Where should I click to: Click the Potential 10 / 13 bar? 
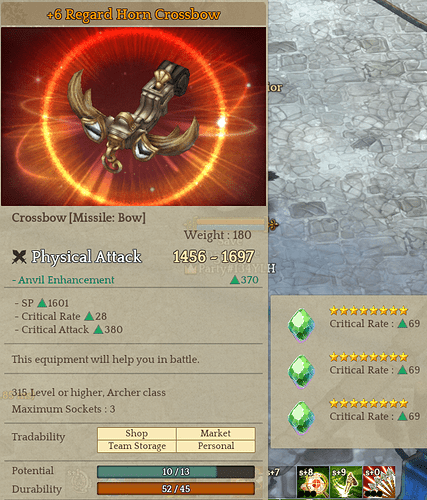point(176,472)
